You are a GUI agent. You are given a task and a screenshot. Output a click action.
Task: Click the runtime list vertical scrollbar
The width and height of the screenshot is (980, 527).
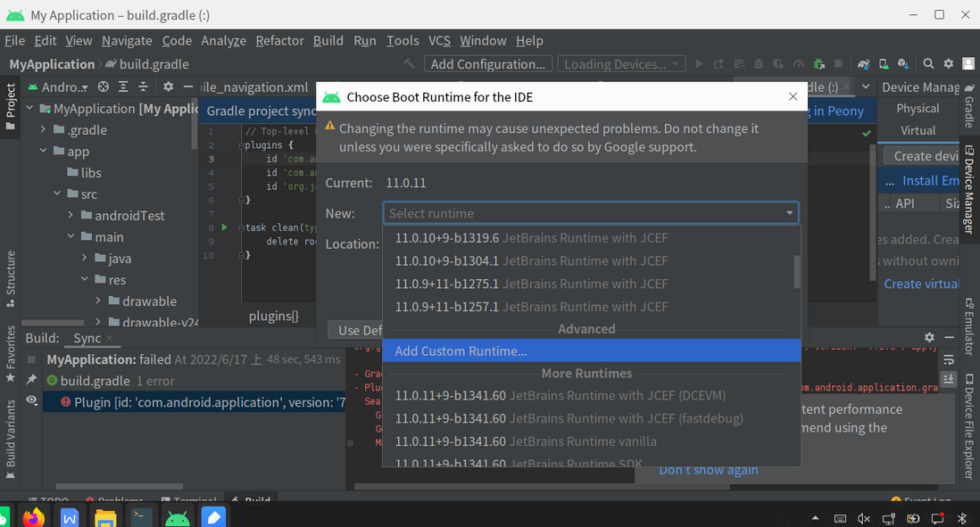[797, 272]
